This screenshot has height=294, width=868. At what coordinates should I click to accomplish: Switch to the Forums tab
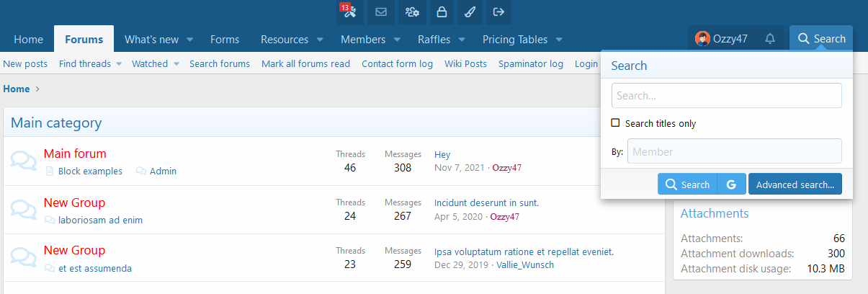pos(84,40)
